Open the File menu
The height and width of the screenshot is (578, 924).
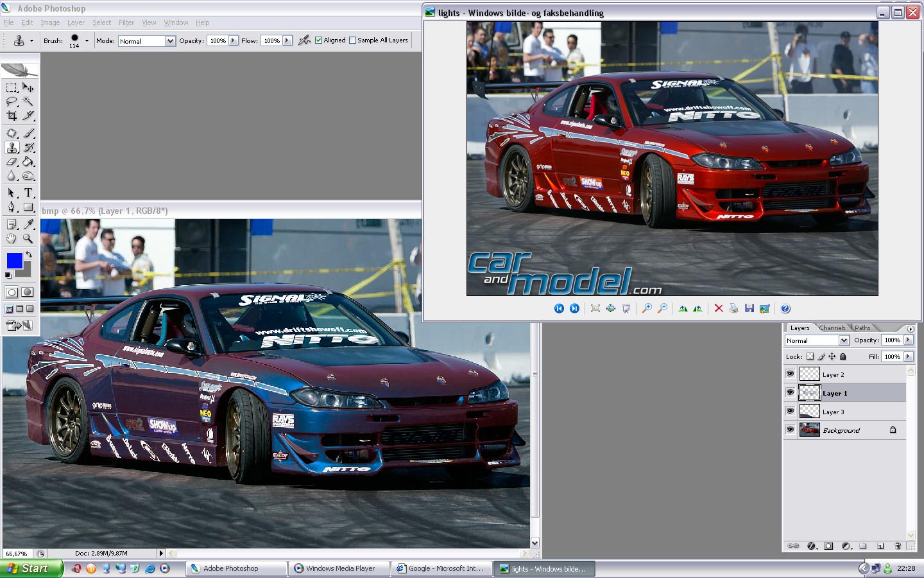point(8,22)
